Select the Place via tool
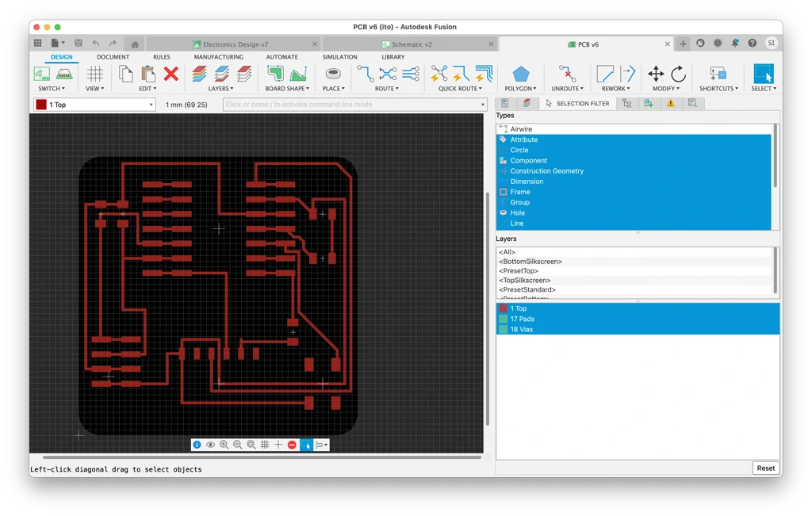Screen dimensions: 812x516 (x=333, y=74)
